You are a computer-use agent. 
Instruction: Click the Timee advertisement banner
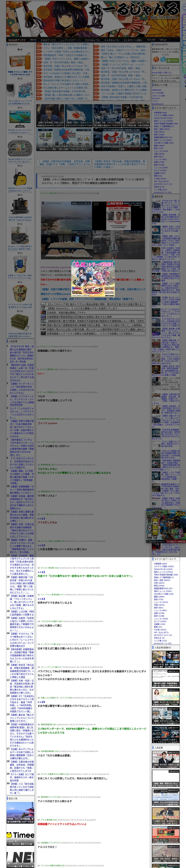coord(20,835)
